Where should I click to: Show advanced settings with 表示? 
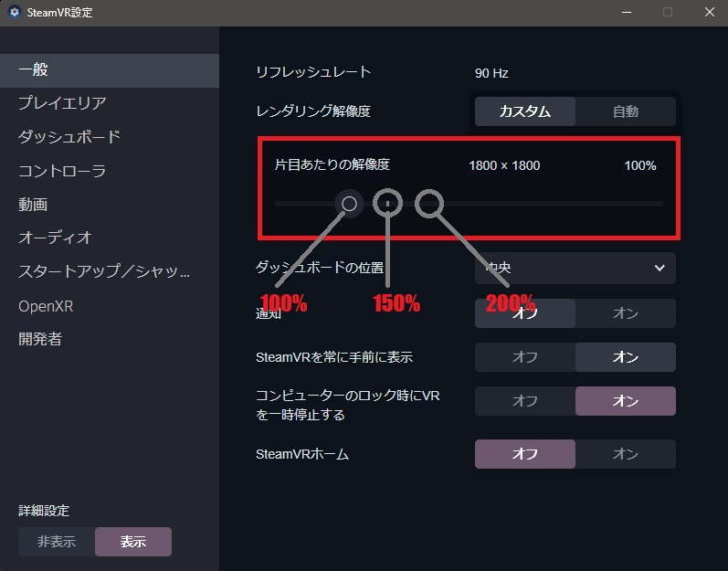point(133,542)
